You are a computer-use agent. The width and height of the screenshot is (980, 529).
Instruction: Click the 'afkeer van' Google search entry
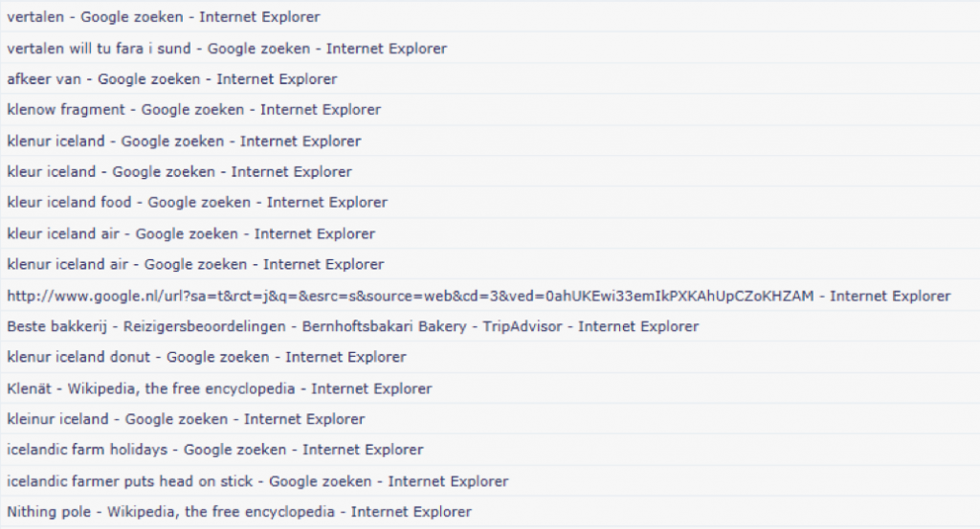(x=172, y=79)
